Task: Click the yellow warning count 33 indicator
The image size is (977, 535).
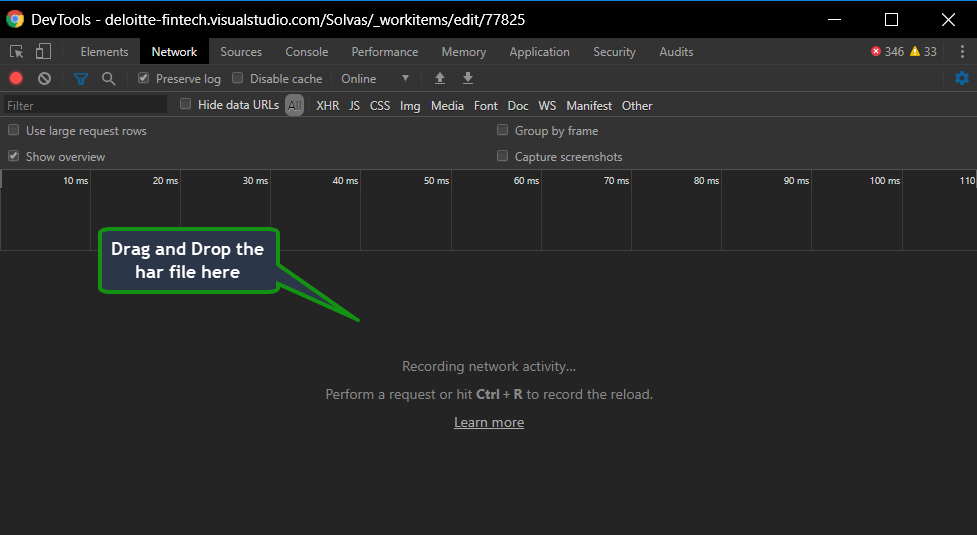Action: pos(923,52)
